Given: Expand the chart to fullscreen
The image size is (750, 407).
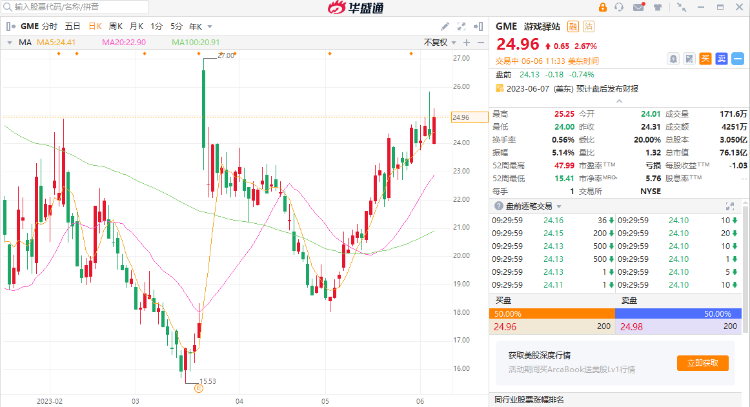Looking at the screenshot, I should [461, 26].
